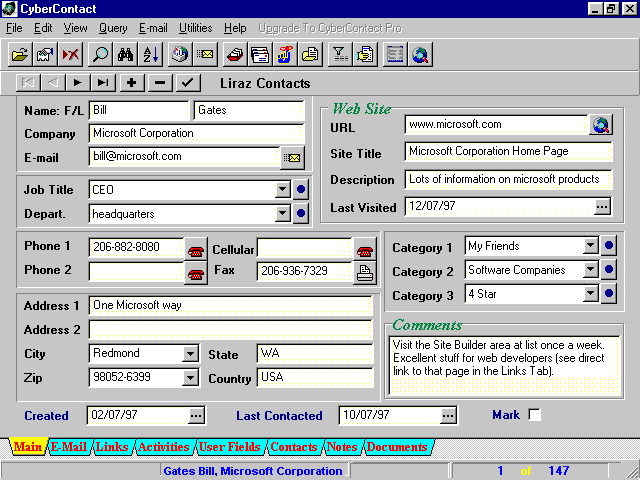The image size is (640, 480).
Task: Click the round blue button beside Category 1
Action: 608,246
